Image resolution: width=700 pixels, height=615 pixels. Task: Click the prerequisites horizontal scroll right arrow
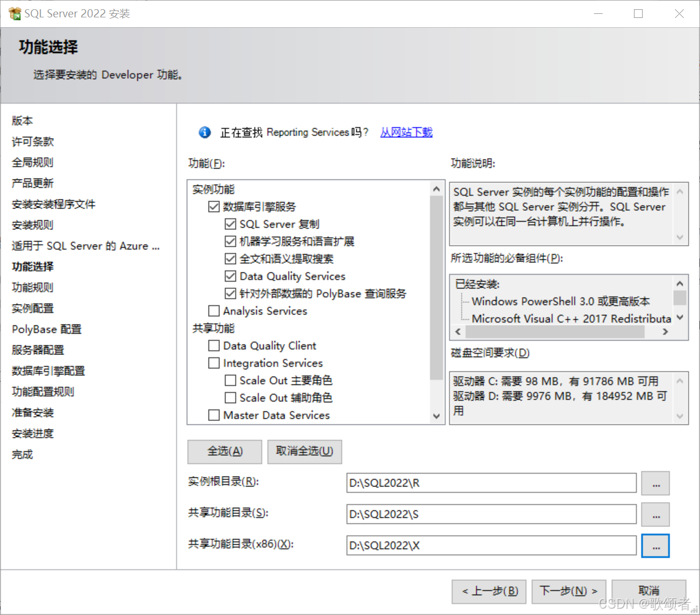(x=665, y=332)
